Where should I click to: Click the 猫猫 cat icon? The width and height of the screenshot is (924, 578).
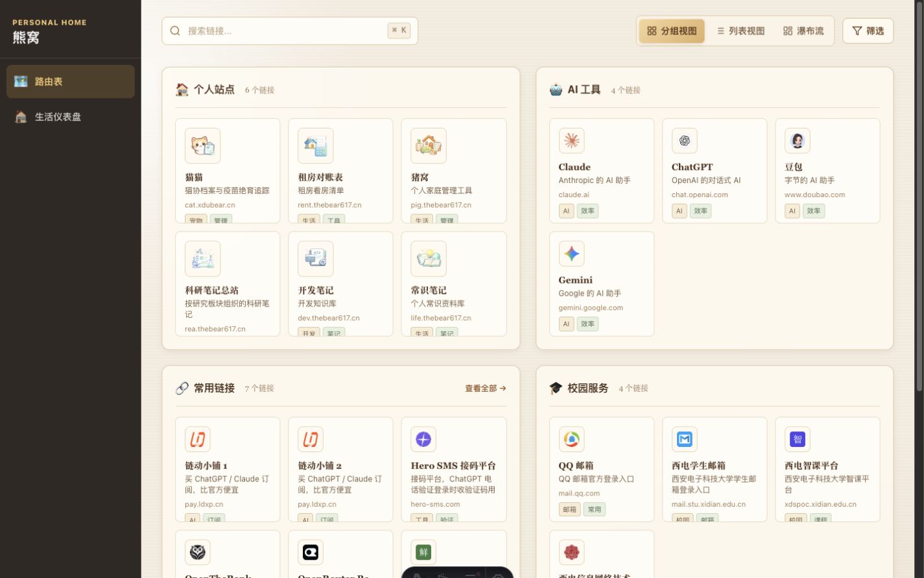point(202,145)
